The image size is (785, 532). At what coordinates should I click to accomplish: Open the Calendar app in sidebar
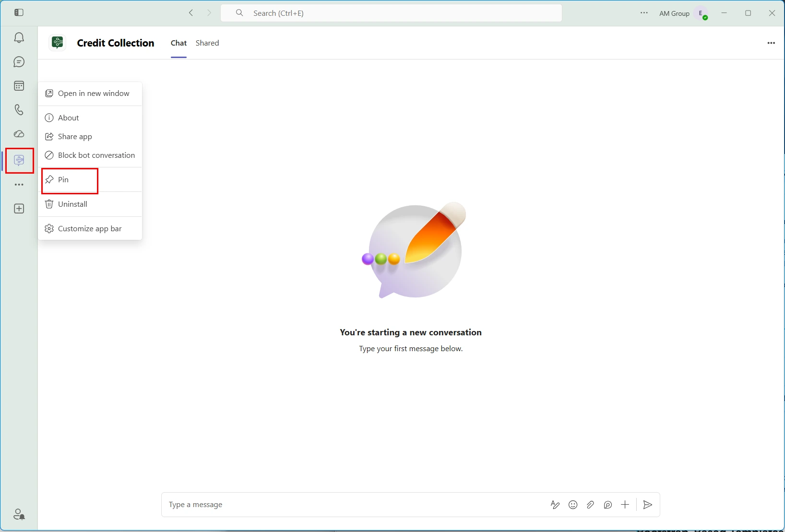point(19,86)
